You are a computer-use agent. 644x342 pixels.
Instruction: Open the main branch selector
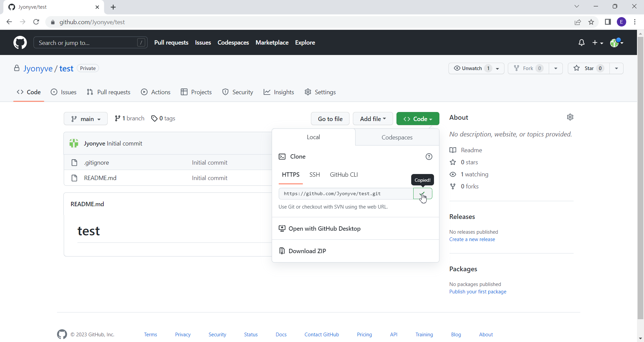pos(86,119)
